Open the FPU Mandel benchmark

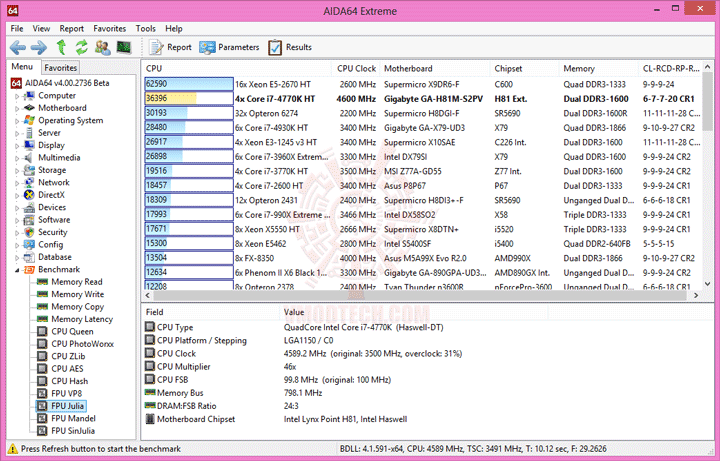(73, 418)
